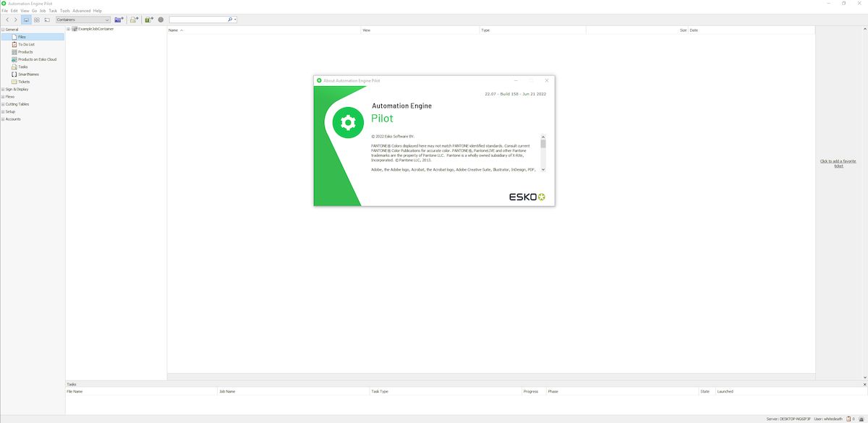Image resolution: width=868 pixels, height=423 pixels.
Task: Open the Edit menu
Action: 14,11
